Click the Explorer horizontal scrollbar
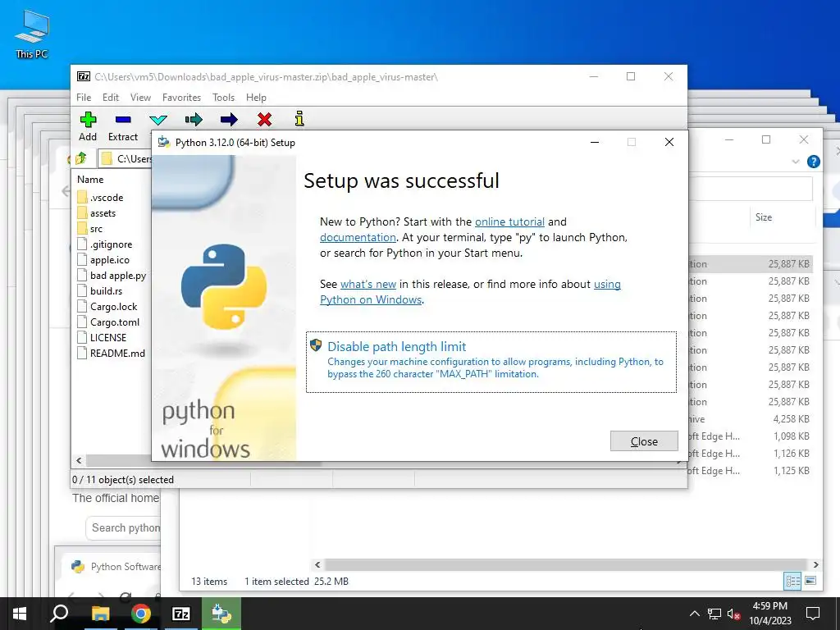This screenshot has height=630, width=840. click(x=564, y=564)
